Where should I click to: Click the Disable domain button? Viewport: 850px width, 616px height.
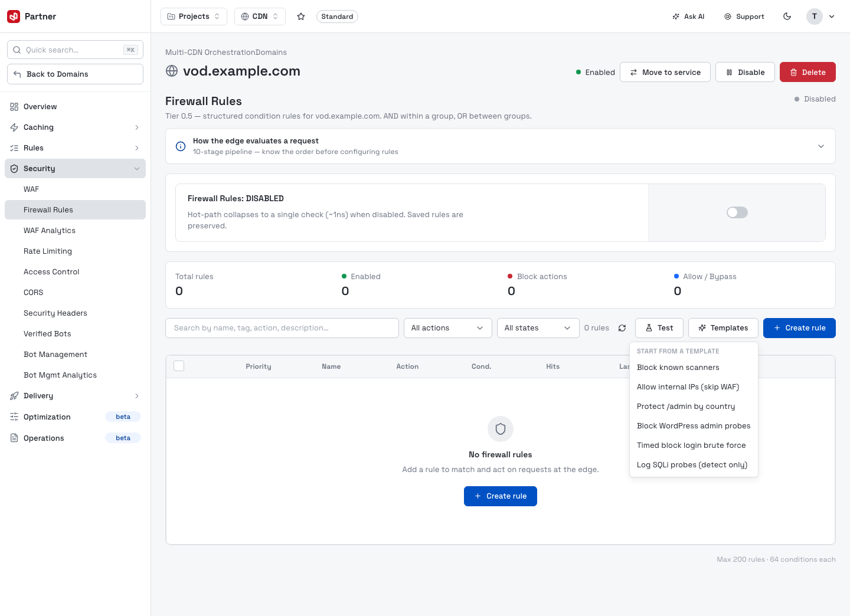tap(745, 72)
